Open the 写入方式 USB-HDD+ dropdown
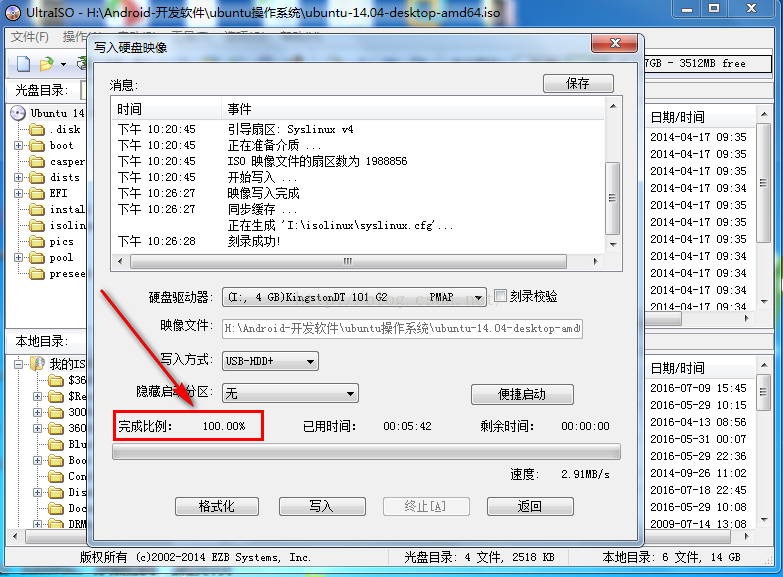Viewport: 783px width, 577px height. [x=270, y=361]
